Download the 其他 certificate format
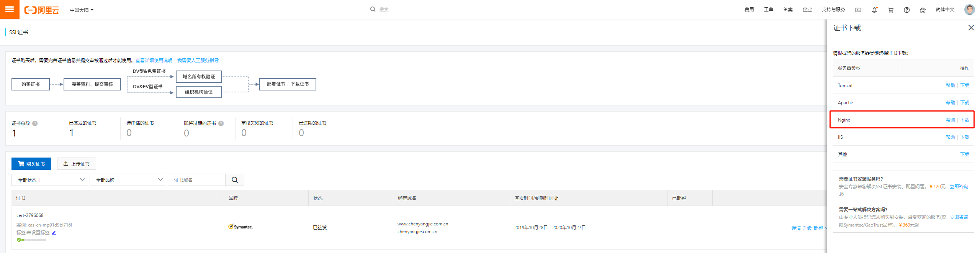The height and width of the screenshot is (253, 980). 965,154
